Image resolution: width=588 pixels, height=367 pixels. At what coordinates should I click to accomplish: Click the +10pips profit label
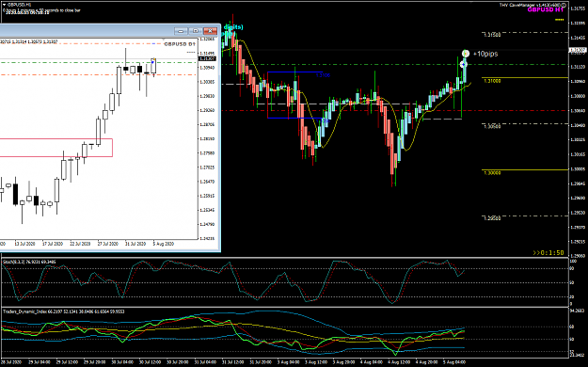485,54
